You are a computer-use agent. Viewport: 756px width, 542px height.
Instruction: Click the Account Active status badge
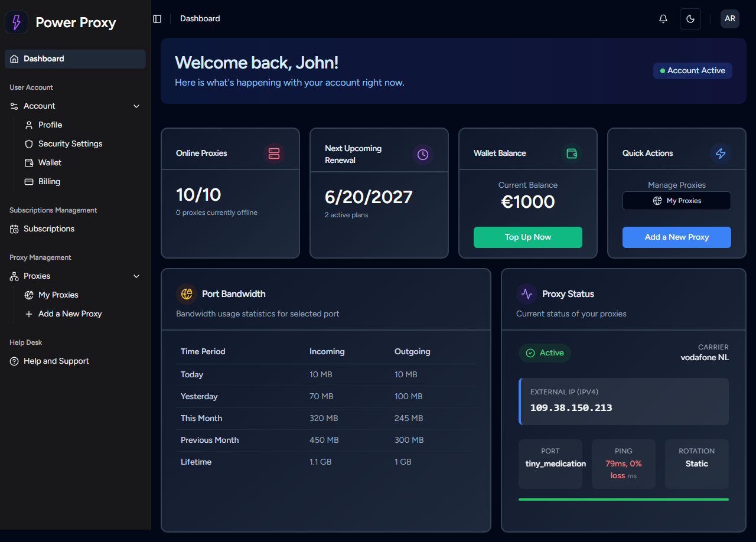click(693, 71)
